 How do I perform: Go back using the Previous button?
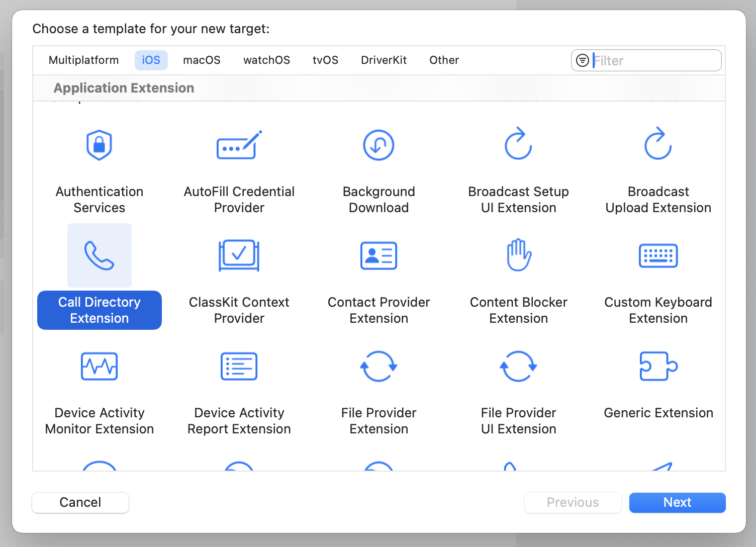[573, 502]
